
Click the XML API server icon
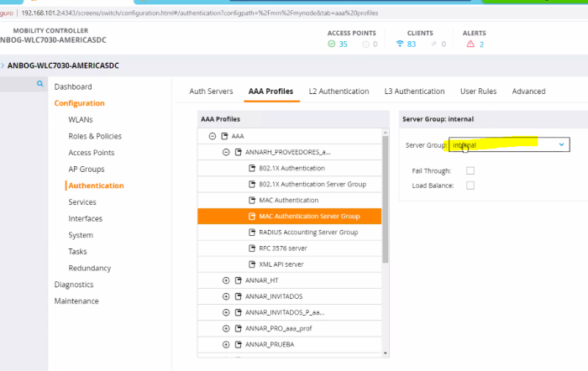252,264
